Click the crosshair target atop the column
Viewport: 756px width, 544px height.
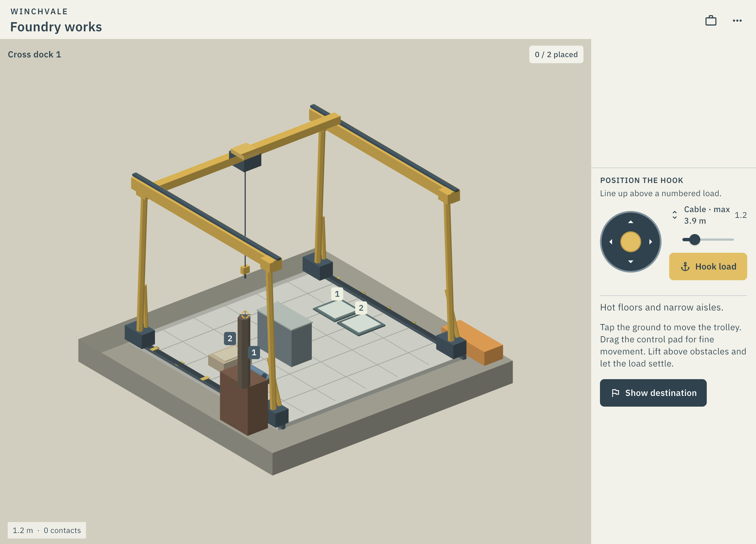[245, 314]
